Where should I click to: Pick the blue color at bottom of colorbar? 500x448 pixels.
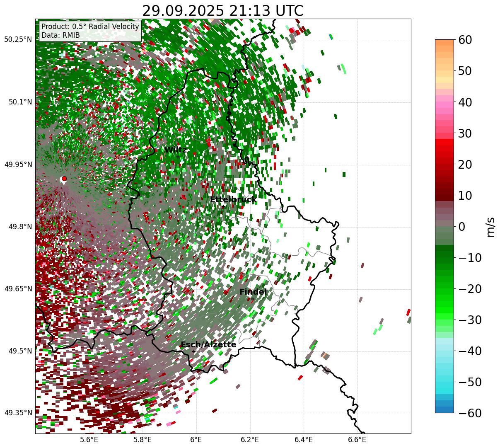tap(444, 409)
